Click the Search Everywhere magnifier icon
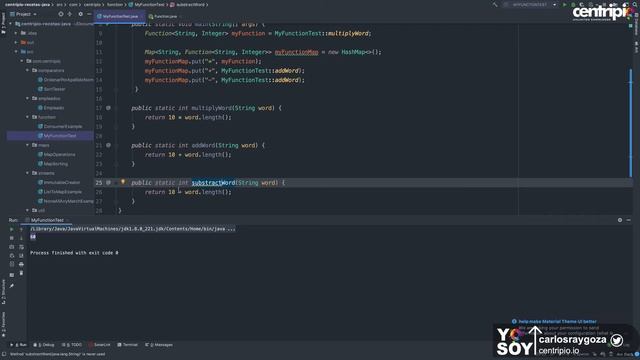Viewport: 640px width, 360px height. pos(635,4)
